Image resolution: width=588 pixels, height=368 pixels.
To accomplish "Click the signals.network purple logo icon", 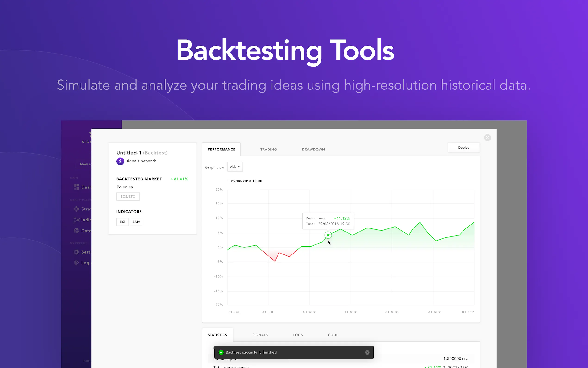I will (x=120, y=161).
